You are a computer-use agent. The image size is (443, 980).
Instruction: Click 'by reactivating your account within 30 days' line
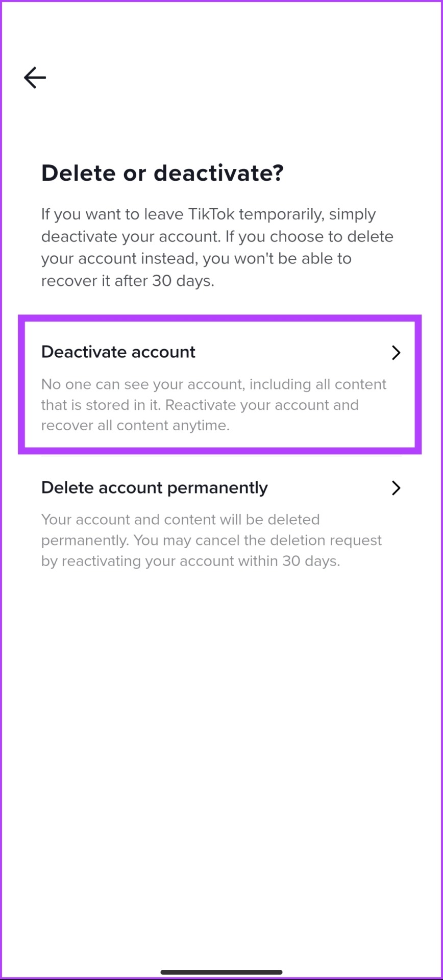pos(190,561)
